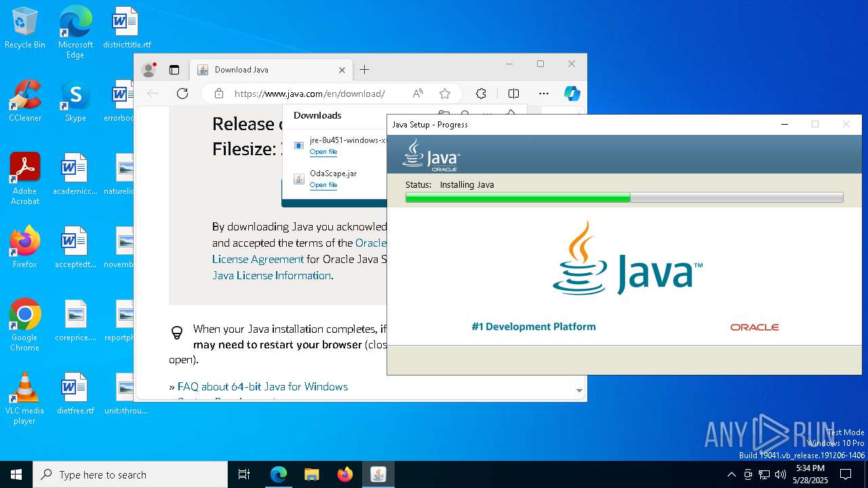This screenshot has height=488, width=868.
Task: Click the ORACLE logo in Java Setup
Action: tap(754, 327)
